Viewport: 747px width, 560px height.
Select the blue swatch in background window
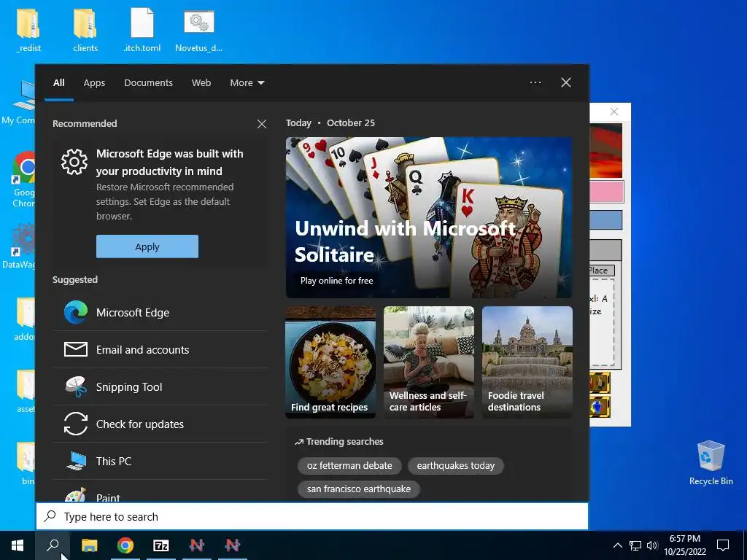[x=606, y=220]
